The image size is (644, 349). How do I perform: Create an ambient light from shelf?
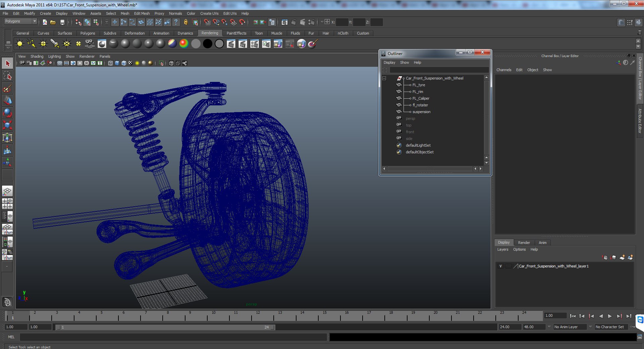click(20, 44)
